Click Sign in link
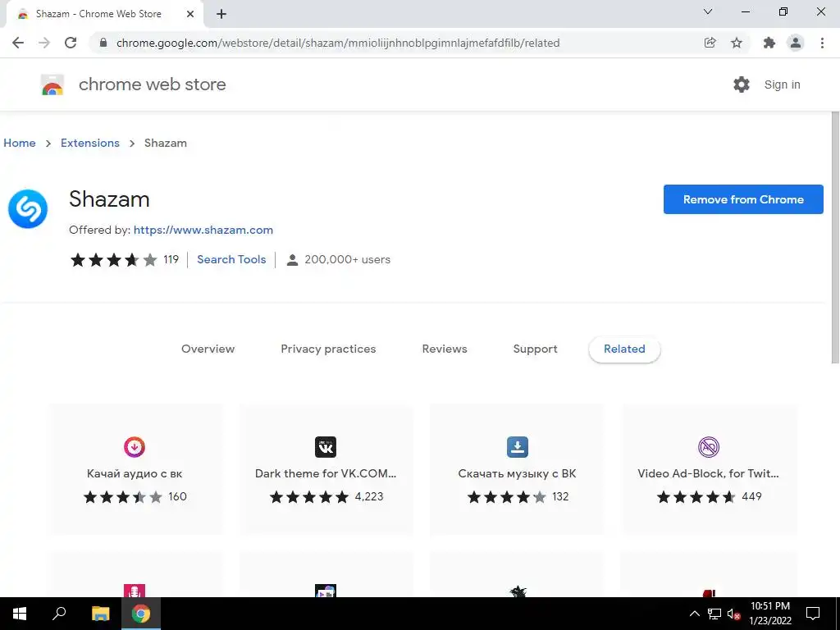 782,84
